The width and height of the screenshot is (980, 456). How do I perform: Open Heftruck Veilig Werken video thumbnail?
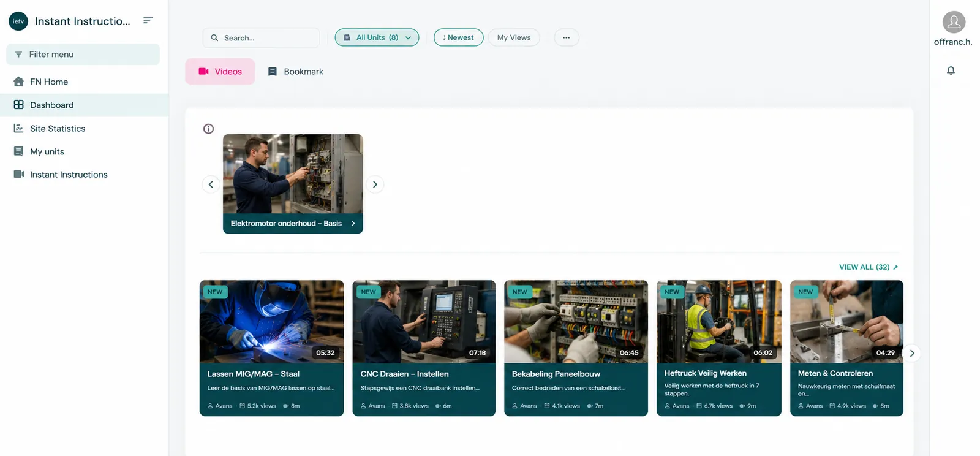[719, 322]
